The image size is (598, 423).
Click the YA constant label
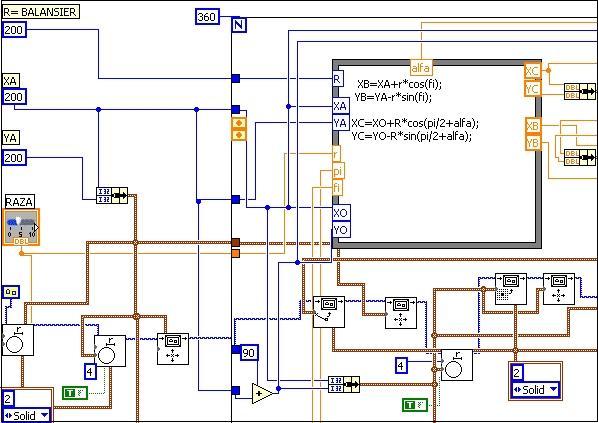point(10,138)
